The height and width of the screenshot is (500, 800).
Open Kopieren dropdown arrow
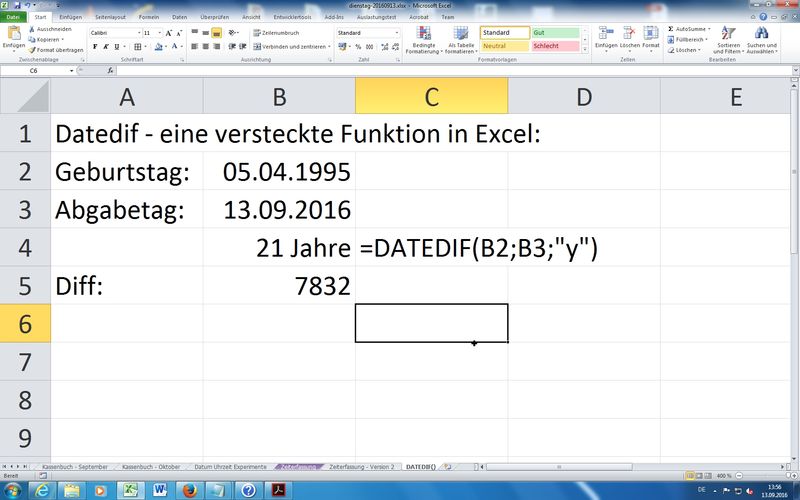click(62, 40)
